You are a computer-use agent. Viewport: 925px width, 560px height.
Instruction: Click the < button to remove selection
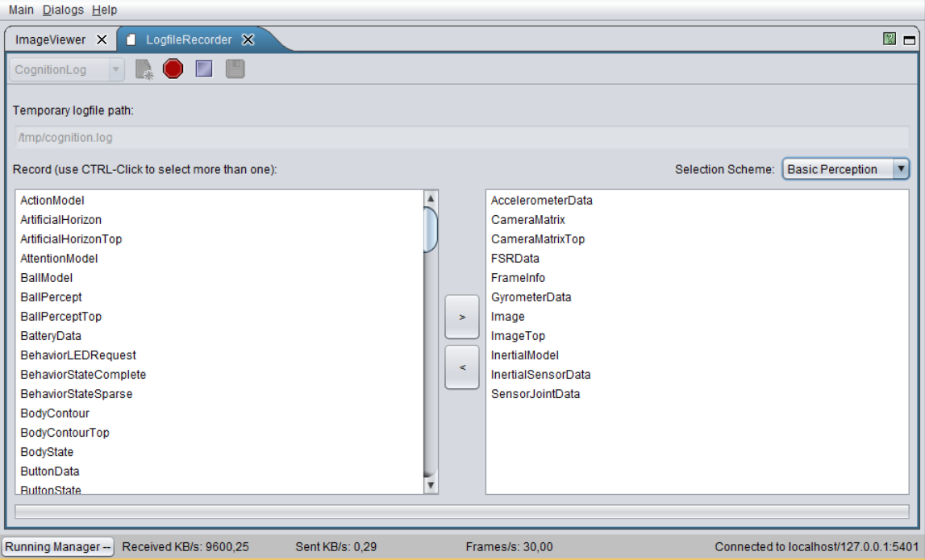462,367
